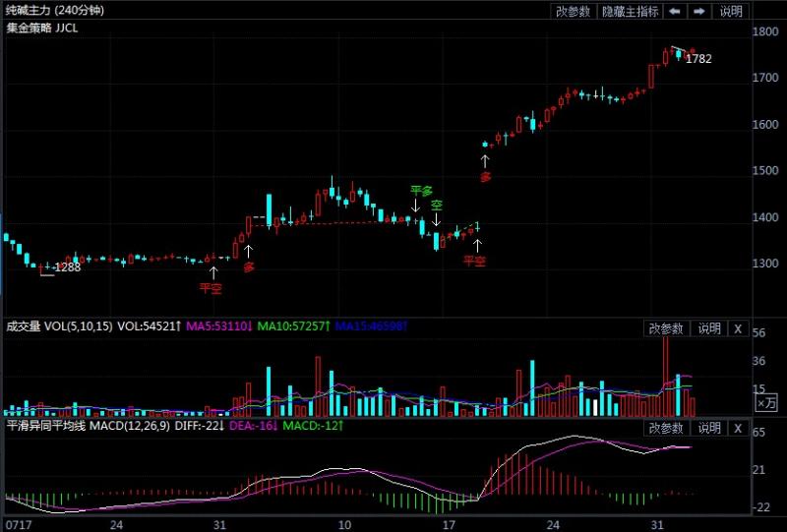Click the MA15:46598 value
Viewport: 787px width, 532px height.
[x=371, y=326]
